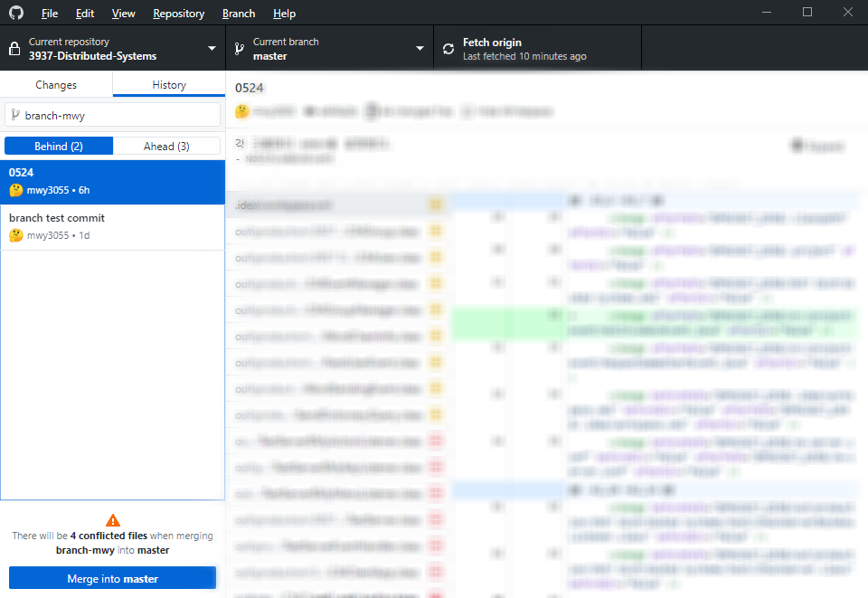868x598 pixels.
Task: Click 'mwy3055 • 1d' commit metadata
Action: point(58,235)
